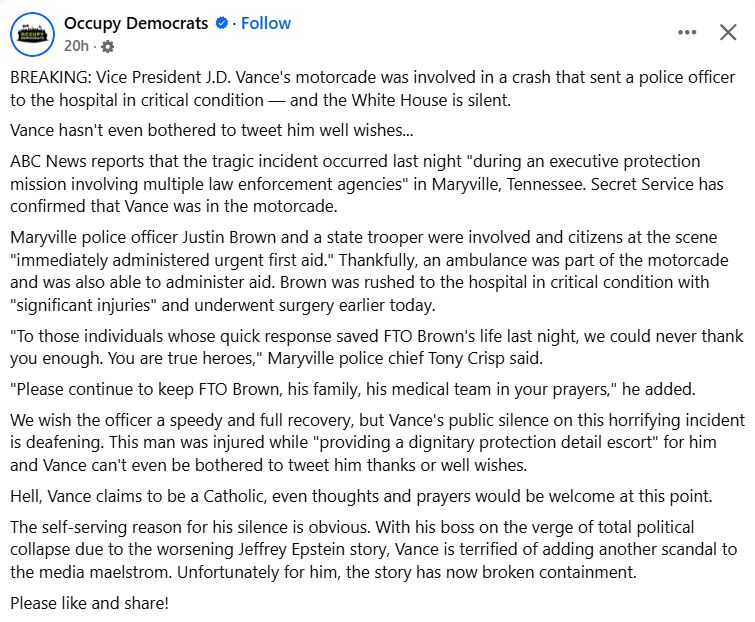Viewport: 755px width, 622px height.
Task: Close the post with the X
Action: 729,32
